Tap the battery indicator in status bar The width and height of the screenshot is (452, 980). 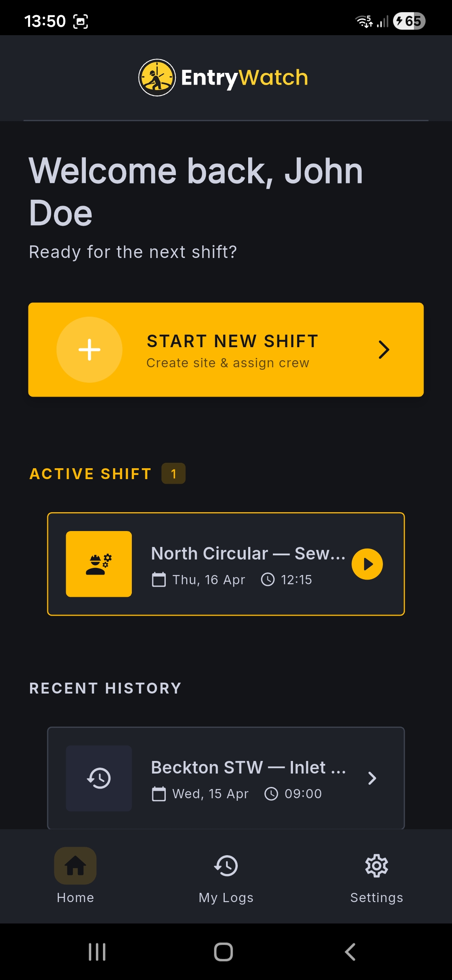pos(409,21)
